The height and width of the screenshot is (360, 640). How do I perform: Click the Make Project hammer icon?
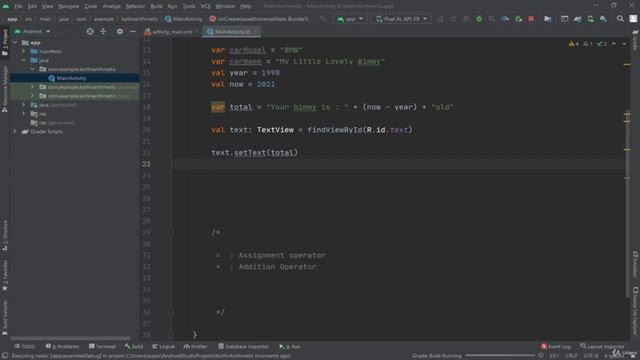tap(323, 19)
